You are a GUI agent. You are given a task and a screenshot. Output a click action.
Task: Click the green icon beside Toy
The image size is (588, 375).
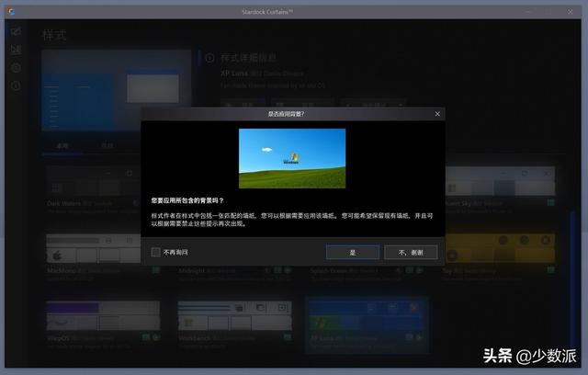[x=550, y=269]
